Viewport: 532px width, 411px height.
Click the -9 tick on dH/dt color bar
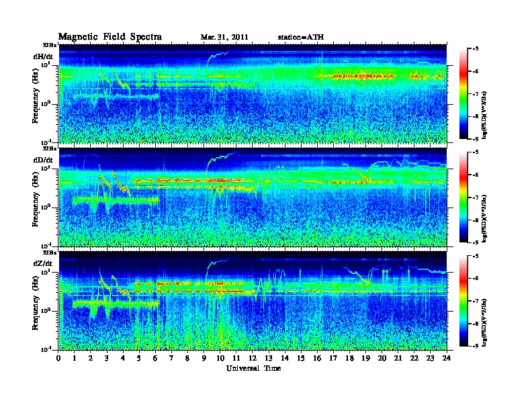pos(476,139)
